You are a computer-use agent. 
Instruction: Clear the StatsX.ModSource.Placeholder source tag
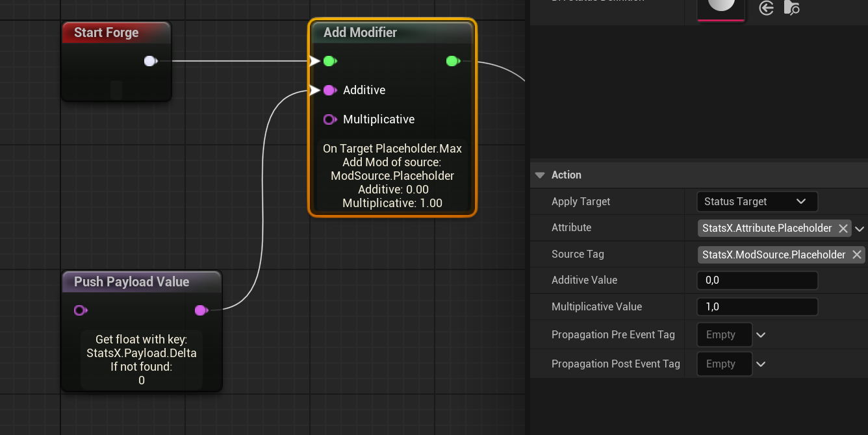click(x=856, y=255)
